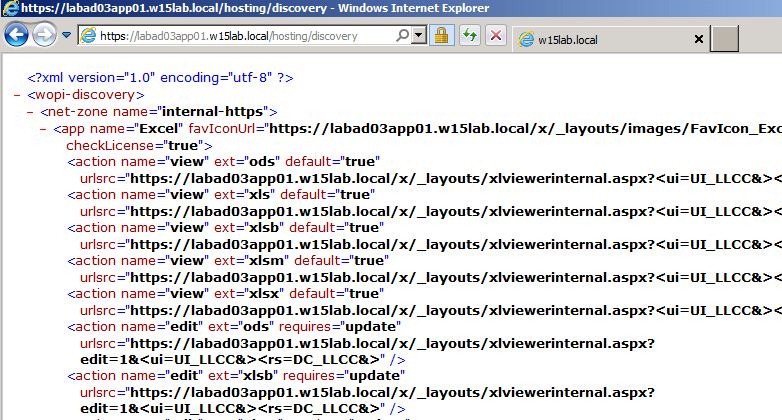Click the view action line for ext ods
This screenshot has width=782, height=420.
(223, 162)
